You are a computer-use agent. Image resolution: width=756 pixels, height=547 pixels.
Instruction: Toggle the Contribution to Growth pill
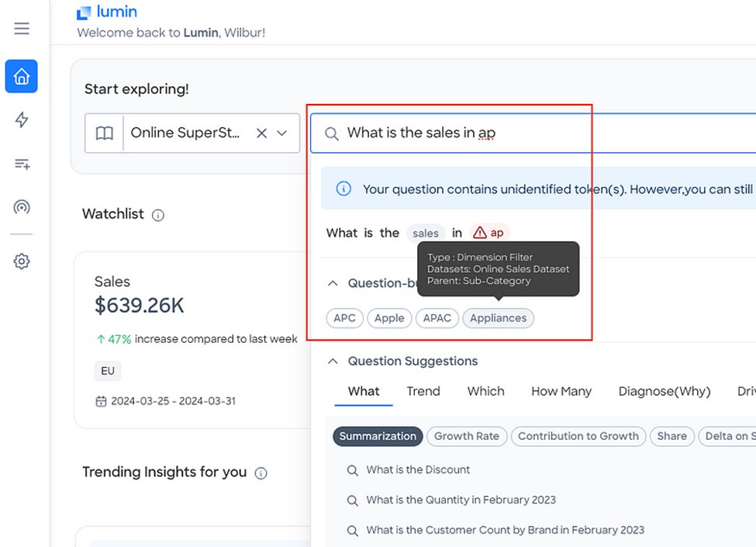click(x=578, y=436)
